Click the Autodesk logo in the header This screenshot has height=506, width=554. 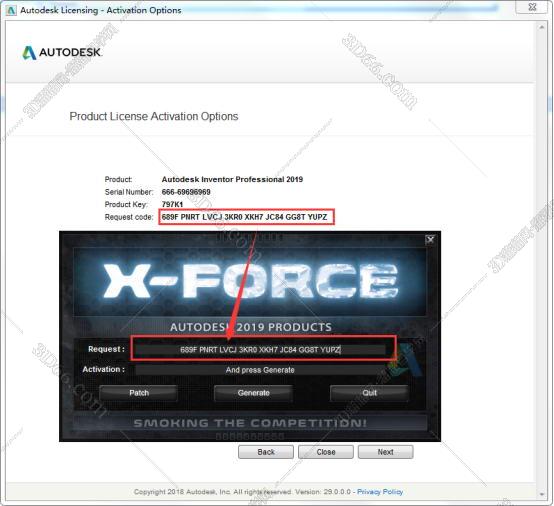click(x=62, y=53)
